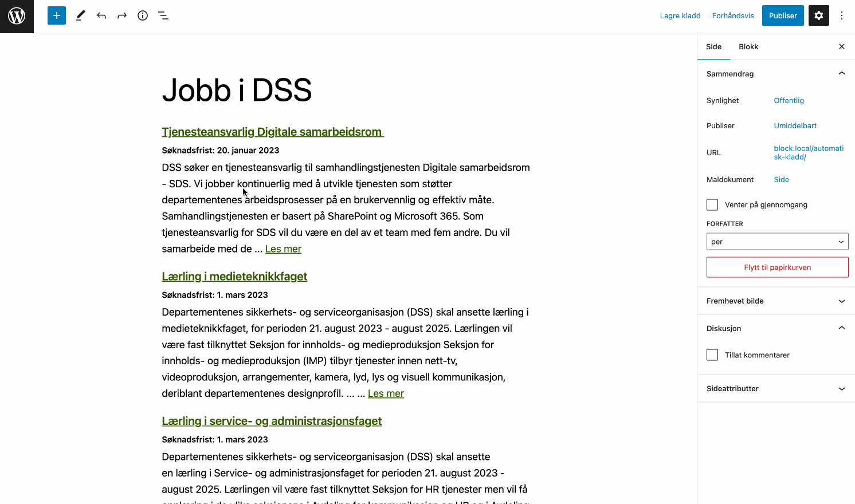855x504 pixels.
Task: Change visibility via Offentlig link
Action: click(789, 100)
